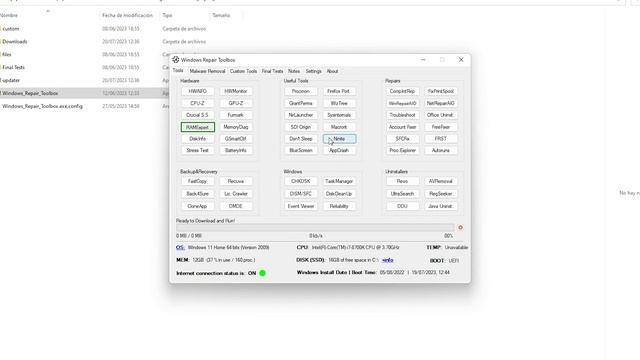Click the FastCopy button
The height and width of the screenshot is (360, 640).
(198, 181)
